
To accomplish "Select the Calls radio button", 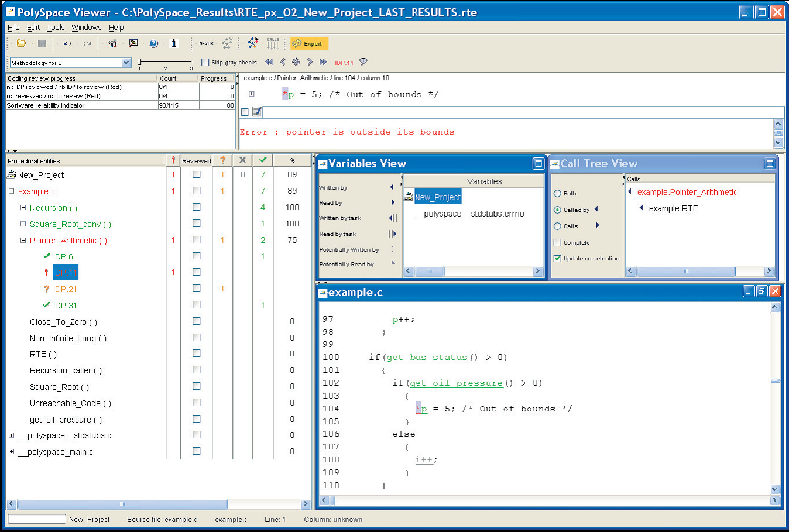I will 557,226.
